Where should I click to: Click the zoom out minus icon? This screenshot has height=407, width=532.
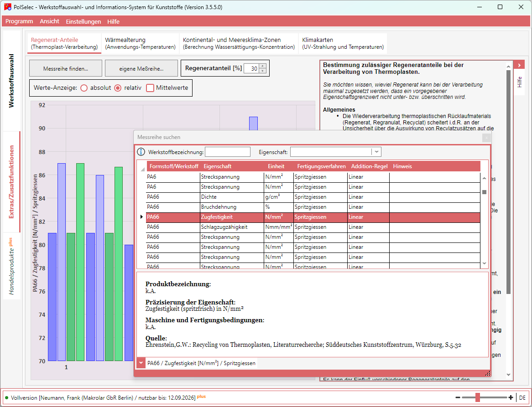pos(458,397)
